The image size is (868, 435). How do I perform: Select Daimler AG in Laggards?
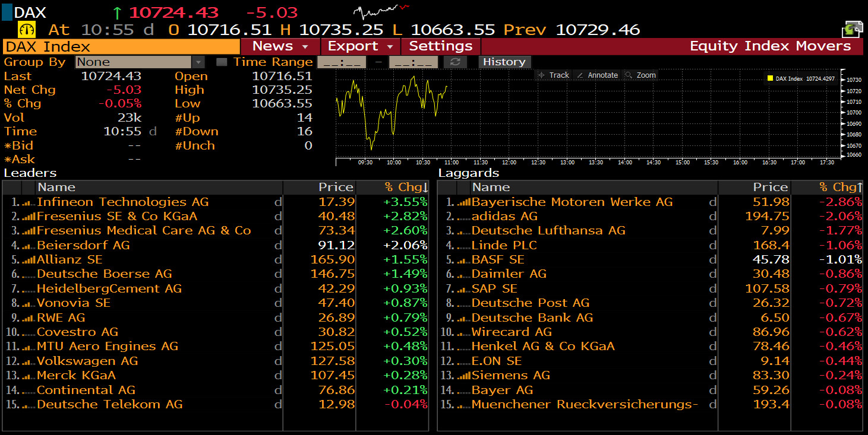(509, 274)
